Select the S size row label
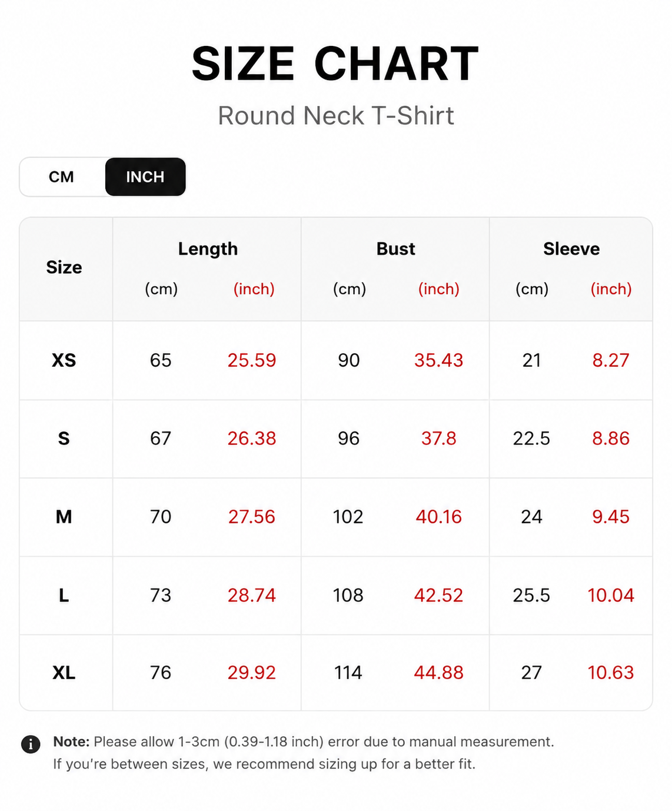Screen dimensions: 672x811 (64, 438)
